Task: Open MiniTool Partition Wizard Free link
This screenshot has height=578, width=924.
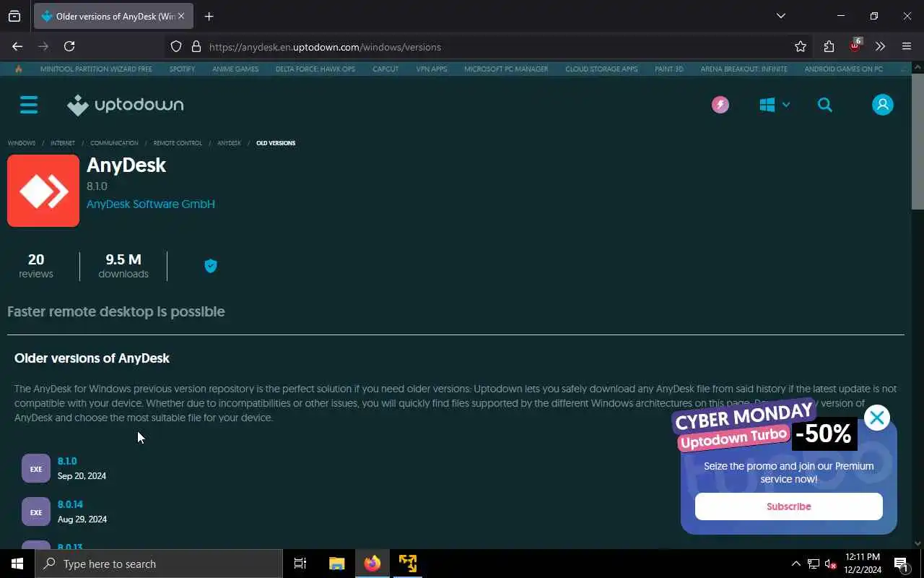Action: tap(96, 69)
